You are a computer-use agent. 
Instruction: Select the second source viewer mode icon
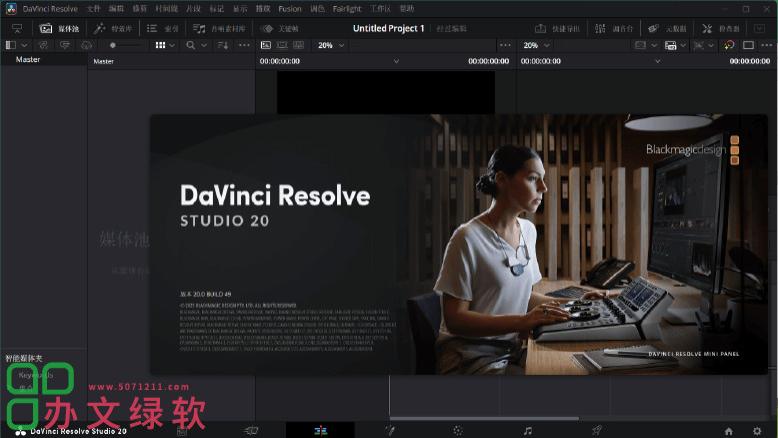(x=282, y=45)
